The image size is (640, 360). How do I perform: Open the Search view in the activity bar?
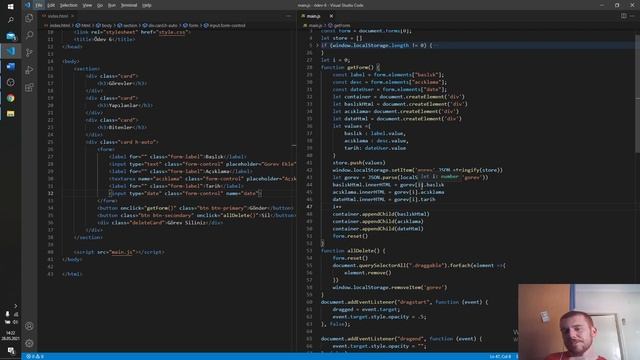coord(29,35)
